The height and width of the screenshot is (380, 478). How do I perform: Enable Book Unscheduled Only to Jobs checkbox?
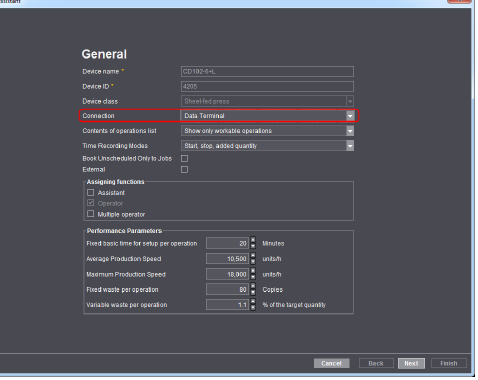[x=184, y=158]
